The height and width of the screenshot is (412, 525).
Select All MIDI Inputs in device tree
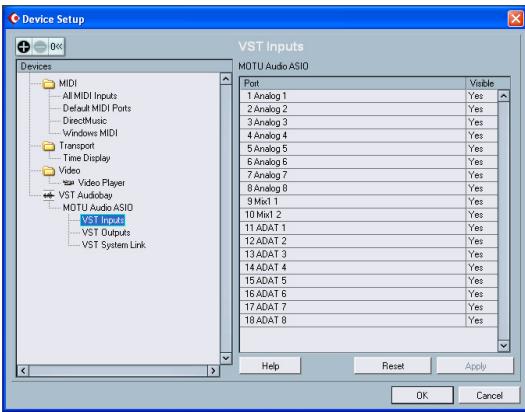coord(90,96)
